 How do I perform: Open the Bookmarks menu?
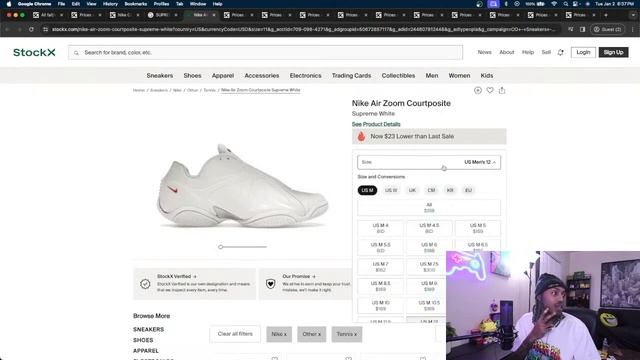point(136,4)
